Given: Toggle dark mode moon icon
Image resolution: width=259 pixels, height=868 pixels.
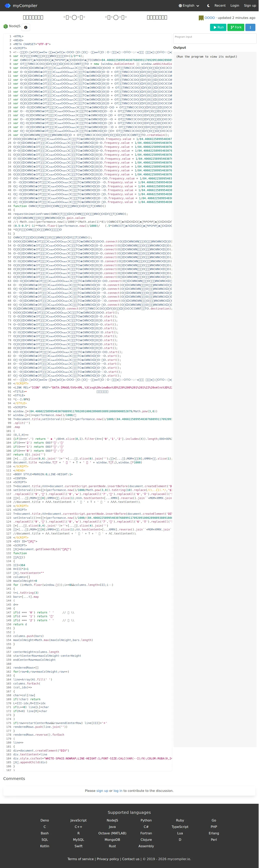Looking at the screenshot, I should coord(208,5).
